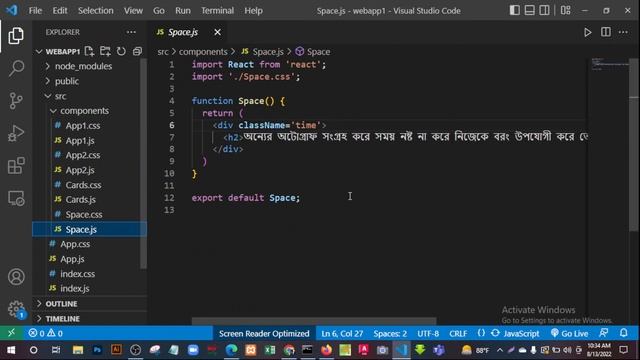Image resolution: width=640 pixels, height=360 pixels.
Task: Change Spaces: 2 indentation setting
Action: [x=390, y=333]
